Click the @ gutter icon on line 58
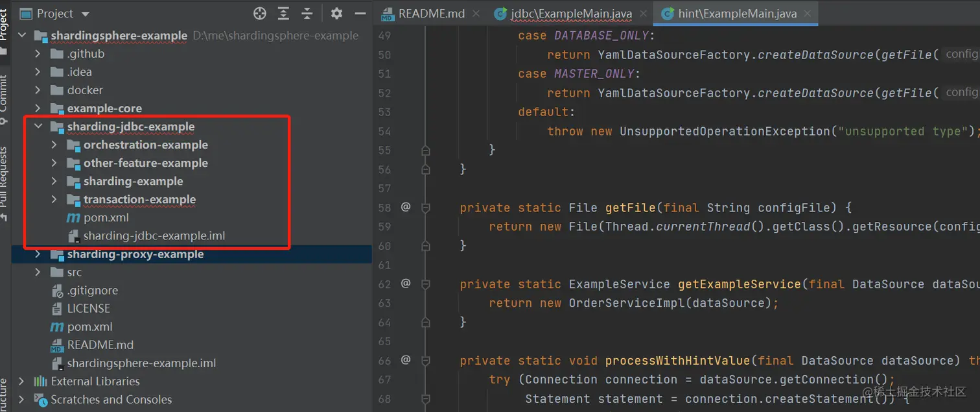 pos(406,207)
